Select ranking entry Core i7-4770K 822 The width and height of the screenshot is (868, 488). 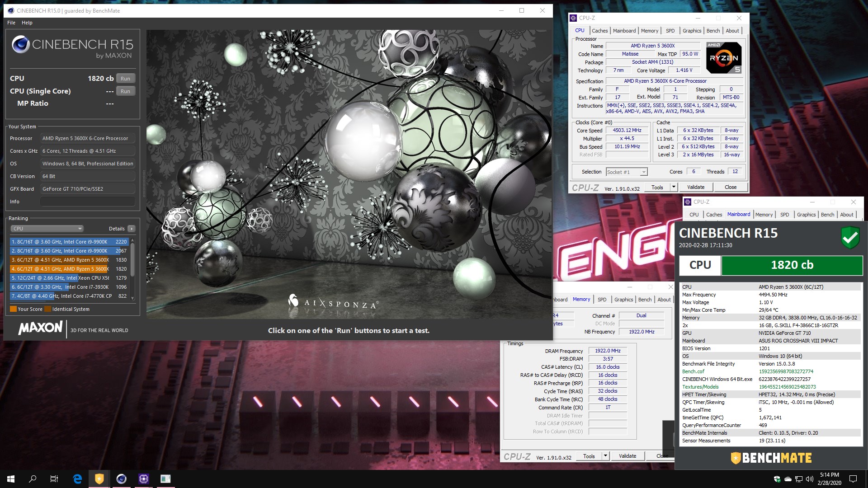69,296
